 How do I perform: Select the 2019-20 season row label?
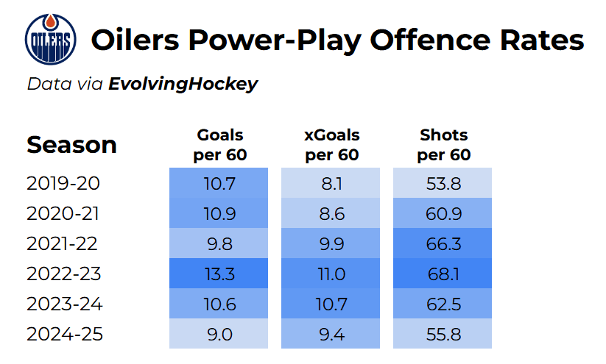pos(63,183)
